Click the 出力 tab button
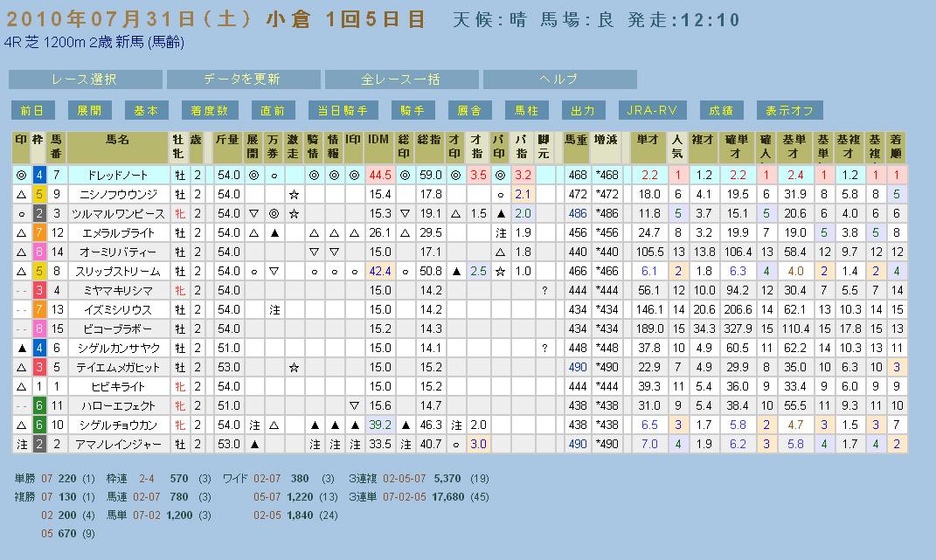The height and width of the screenshot is (560, 936). click(x=583, y=110)
